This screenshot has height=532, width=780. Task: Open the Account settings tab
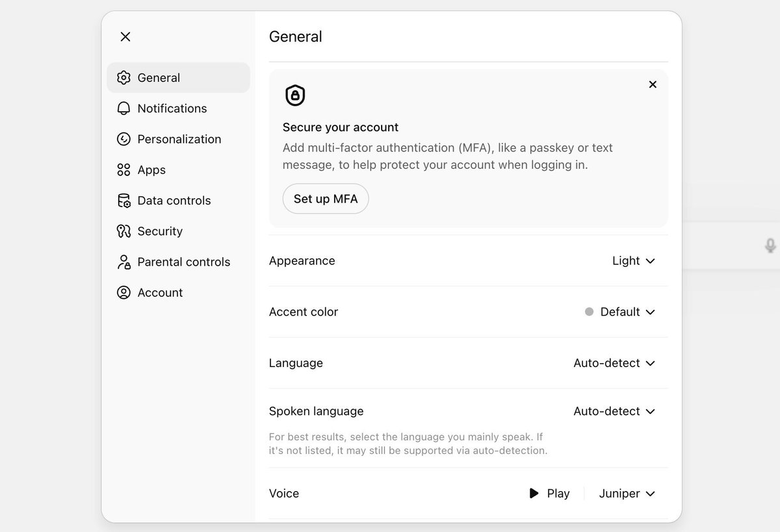tap(178, 292)
